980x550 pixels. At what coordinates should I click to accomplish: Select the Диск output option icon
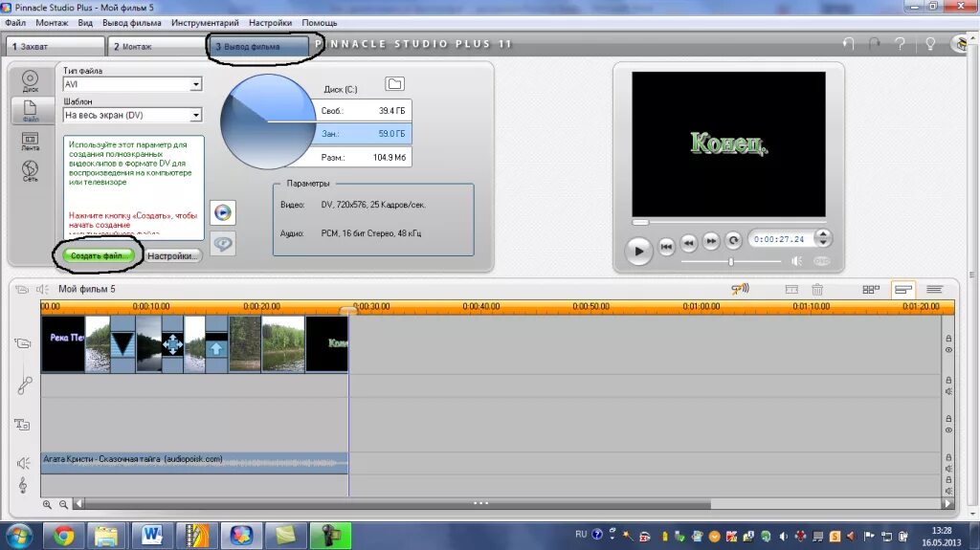tap(30, 81)
